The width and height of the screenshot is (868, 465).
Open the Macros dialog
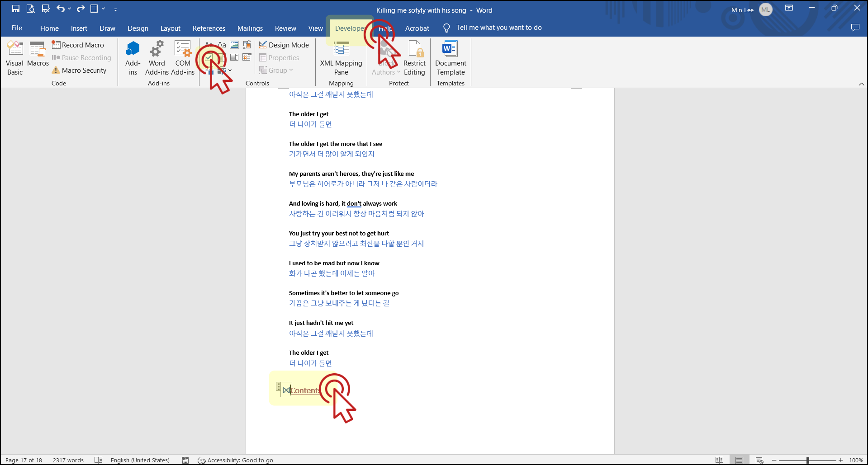(38, 54)
